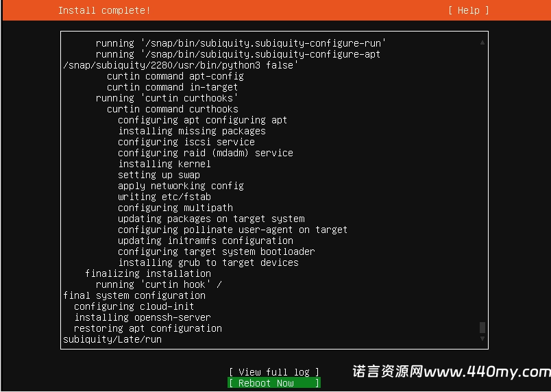Click the log line 'writing etc/fstab'
This screenshot has height=392, width=551.
pyautogui.click(x=164, y=197)
